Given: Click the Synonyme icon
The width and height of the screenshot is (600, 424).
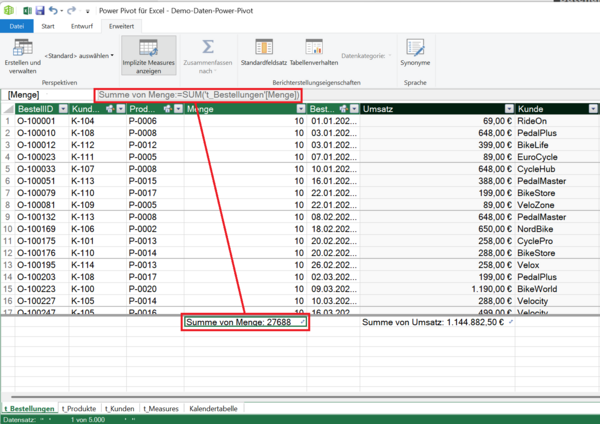Looking at the screenshot, I should tap(415, 47).
